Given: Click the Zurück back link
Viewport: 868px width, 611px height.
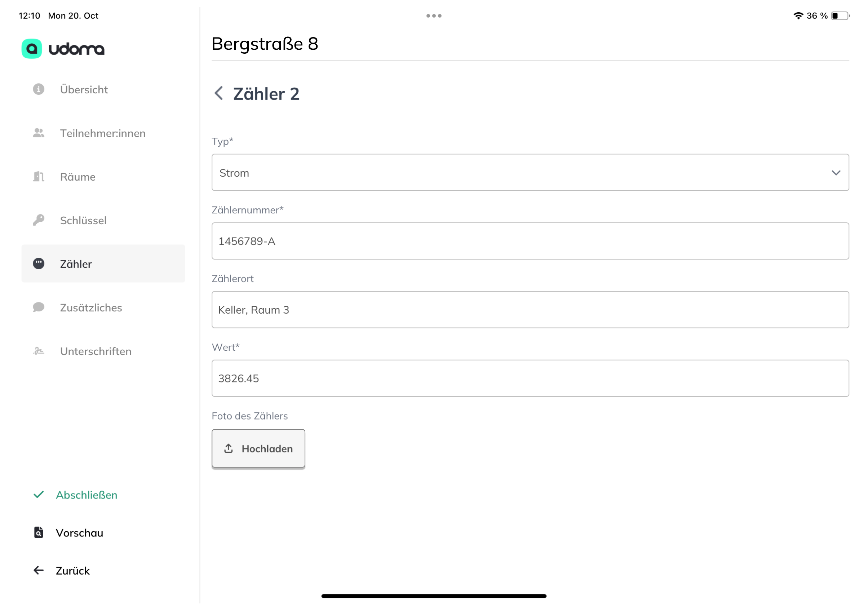Looking at the screenshot, I should click(x=72, y=571).
